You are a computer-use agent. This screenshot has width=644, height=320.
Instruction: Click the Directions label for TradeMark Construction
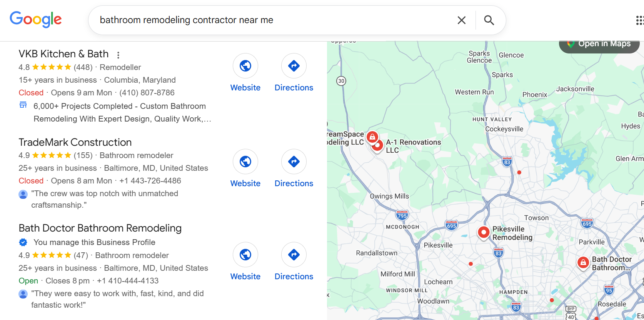coord(294,183)
